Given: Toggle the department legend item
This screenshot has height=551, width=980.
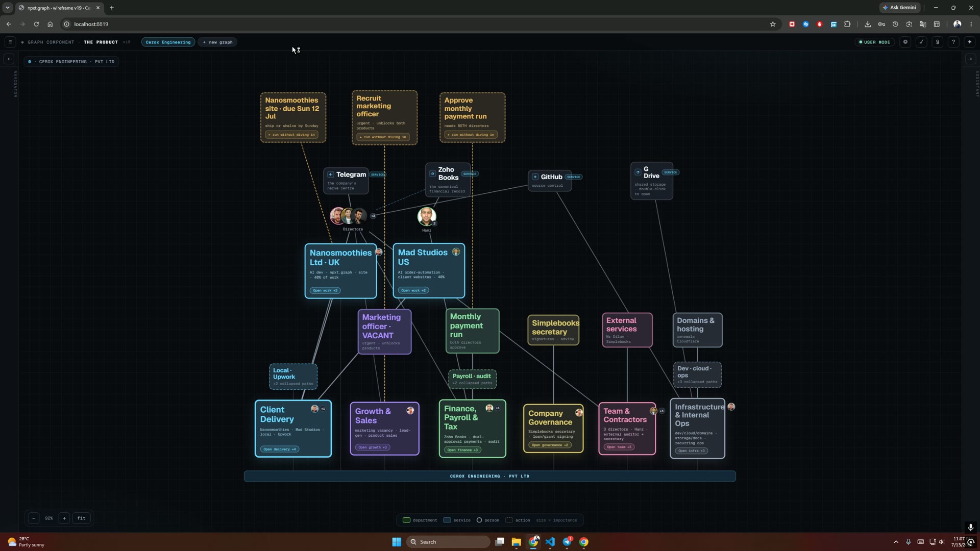Looking at the screenshot, I should click(x=420, y=520).
